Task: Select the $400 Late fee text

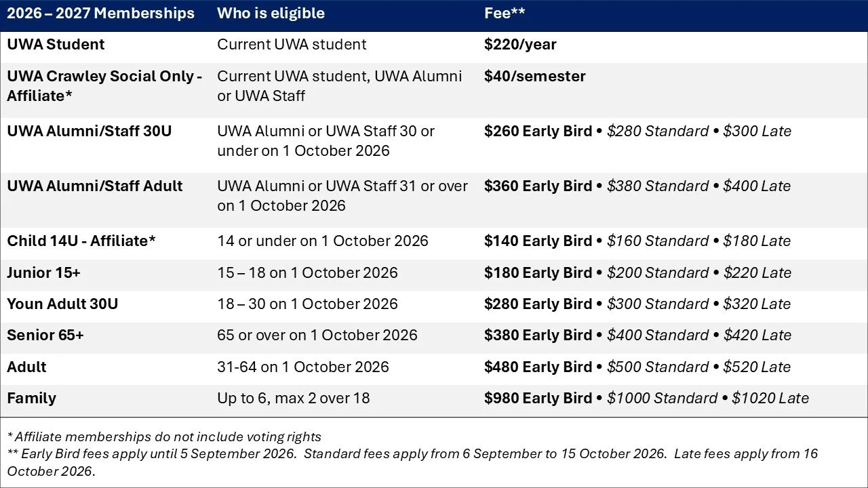Action: click(x=757, y=186)
